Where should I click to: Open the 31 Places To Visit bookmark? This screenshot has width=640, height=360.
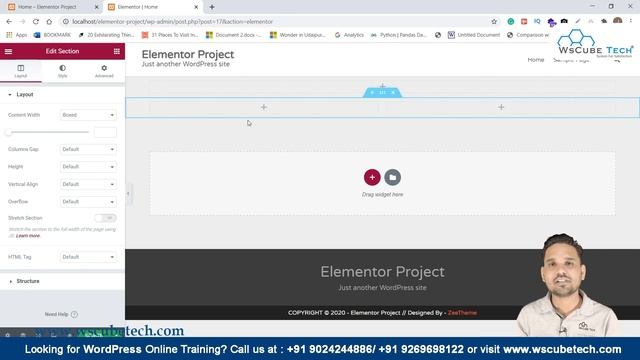point(170,35)
